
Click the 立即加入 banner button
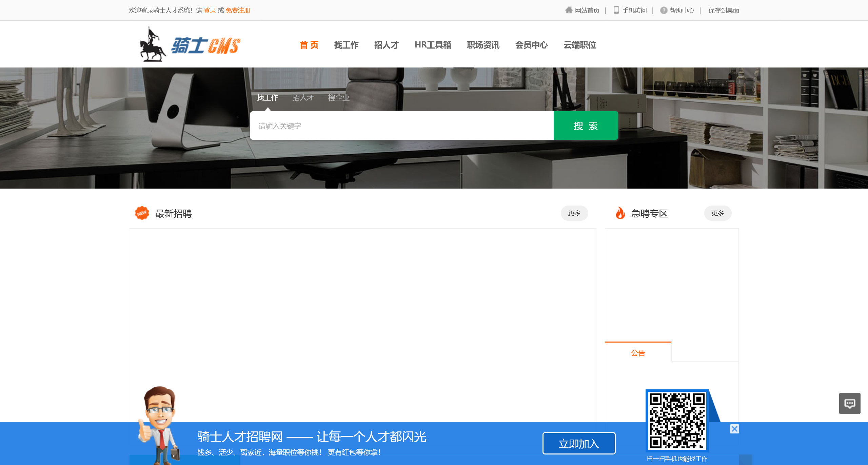coord(579,443)
